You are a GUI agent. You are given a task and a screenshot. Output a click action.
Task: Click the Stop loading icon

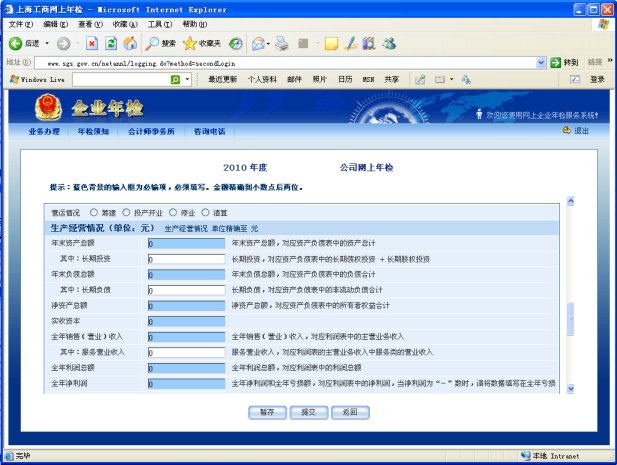pyautogui.click(x=92, y=44)
